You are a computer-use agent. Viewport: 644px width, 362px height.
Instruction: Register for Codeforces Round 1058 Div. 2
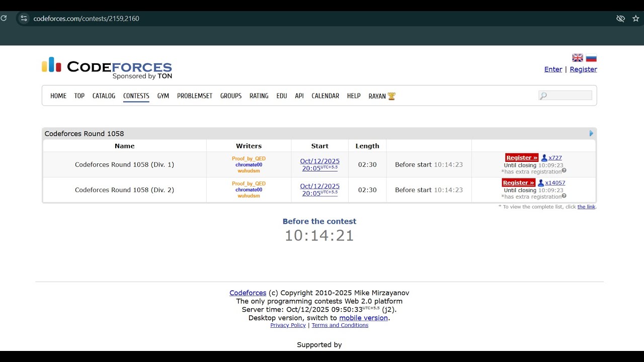[519, 183]
